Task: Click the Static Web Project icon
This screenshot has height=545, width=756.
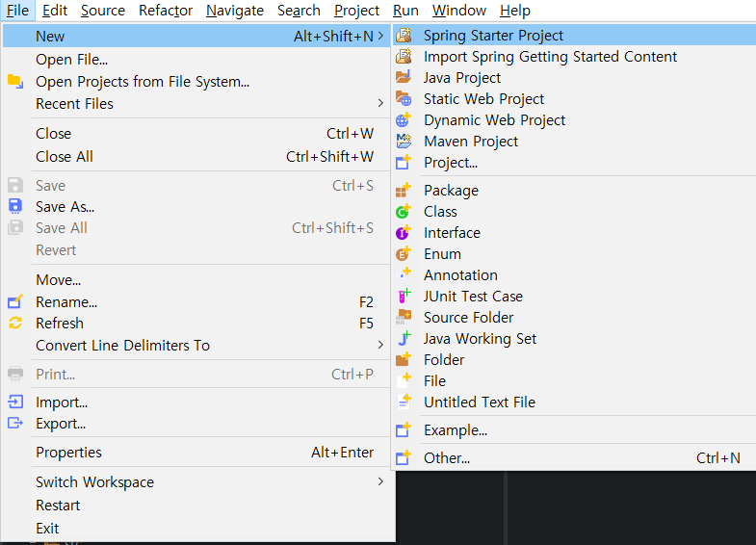Action: click(404, 98)
